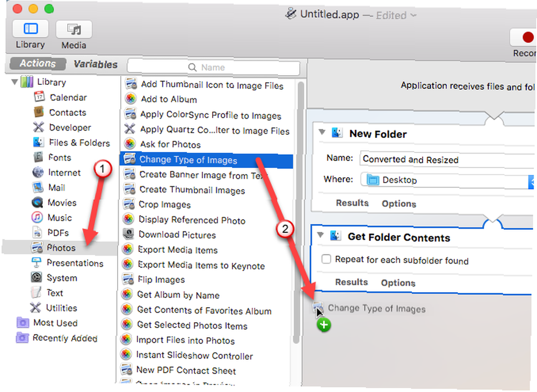Select the Internet globe icon
Viewport: 537px width, 392px height.
(x=38, y=172)
